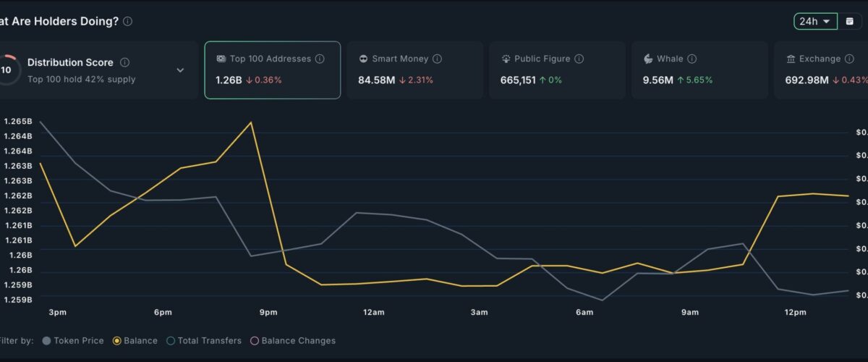Open the calendar date picker icon
Screen dimensions: 868x362
[850, 22]
